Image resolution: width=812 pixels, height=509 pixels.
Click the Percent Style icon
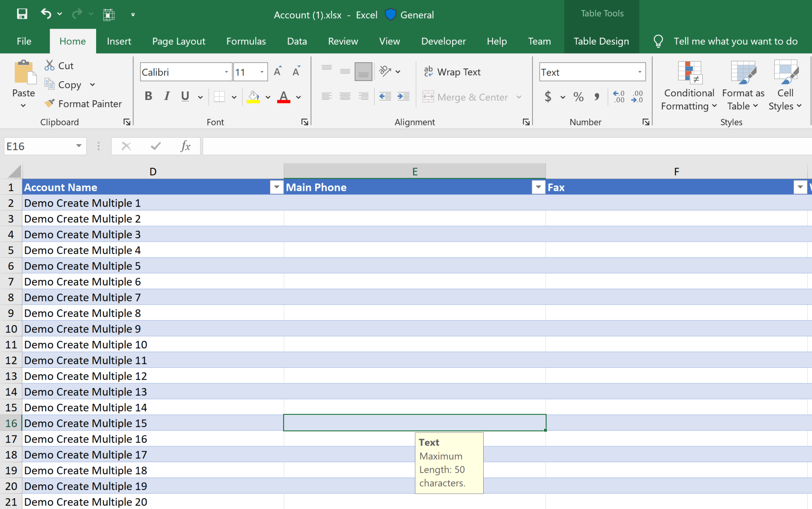578,96
